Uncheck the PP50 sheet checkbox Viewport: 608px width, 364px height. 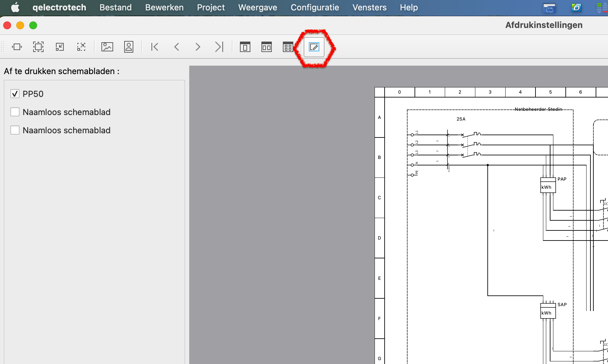[x=15, y=94]
